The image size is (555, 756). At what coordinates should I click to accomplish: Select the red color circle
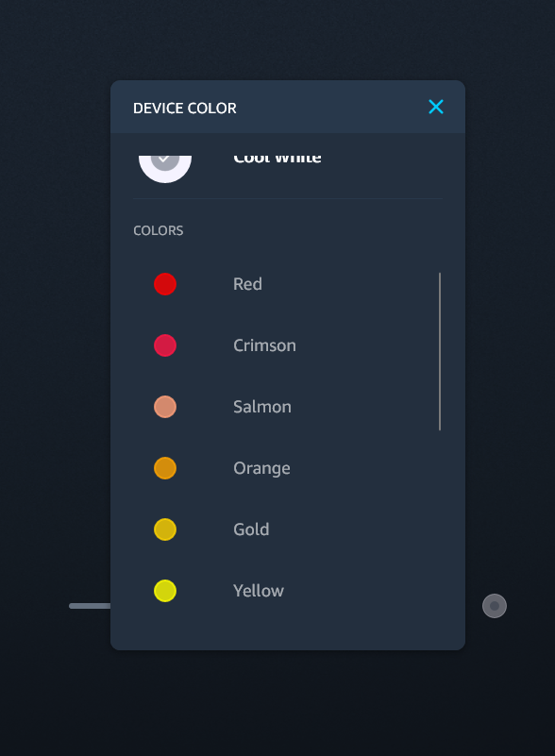[x=165, y=284]
